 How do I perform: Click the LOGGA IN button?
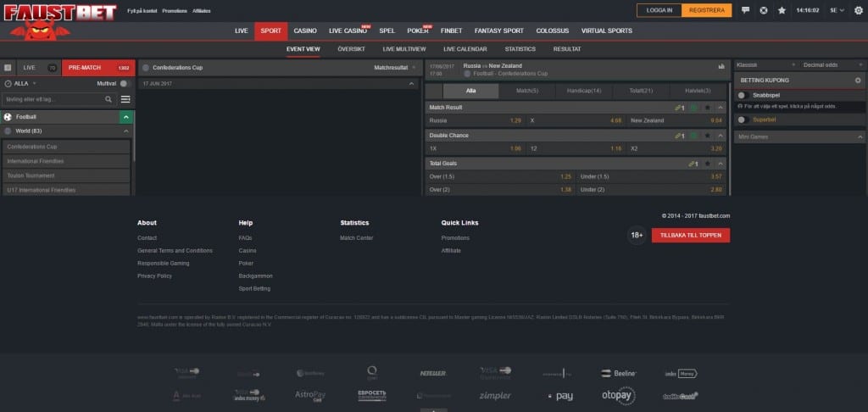pos(659,10)
